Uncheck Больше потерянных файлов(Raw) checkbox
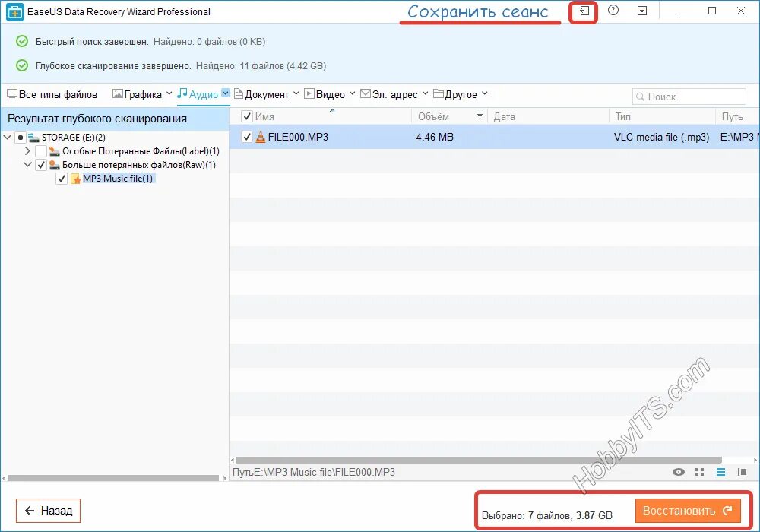The width and height of the screenshot is (760, 532). [41, 165]
